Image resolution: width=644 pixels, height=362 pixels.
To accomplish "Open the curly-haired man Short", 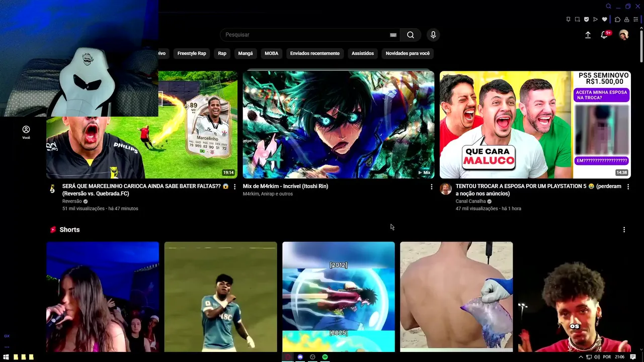I will pyautogui.click(x=575, y=297).
